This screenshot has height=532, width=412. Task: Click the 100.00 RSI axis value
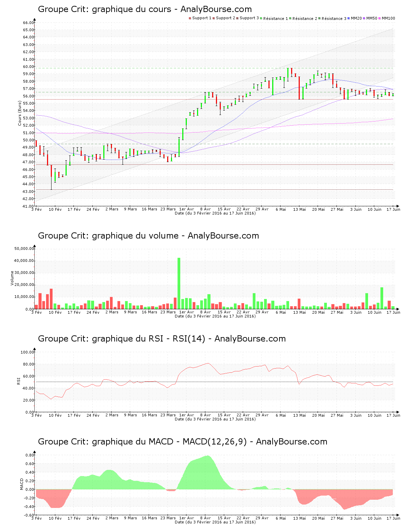point(27,352)
